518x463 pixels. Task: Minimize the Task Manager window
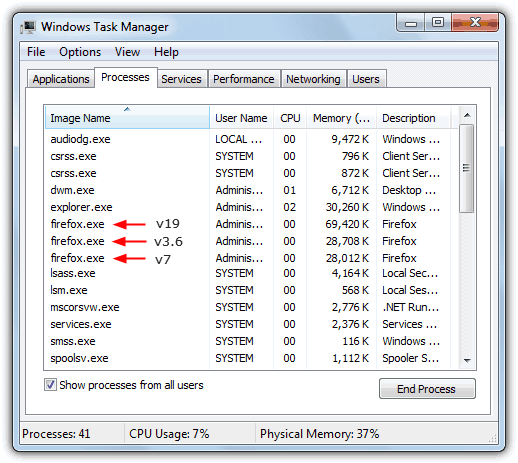(x=411, y=23)
